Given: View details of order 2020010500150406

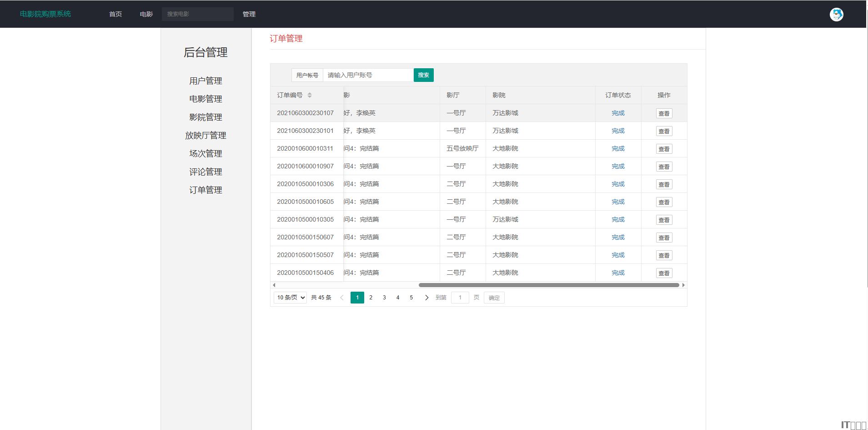Looking at the screenshot, I should coord(664,273).
